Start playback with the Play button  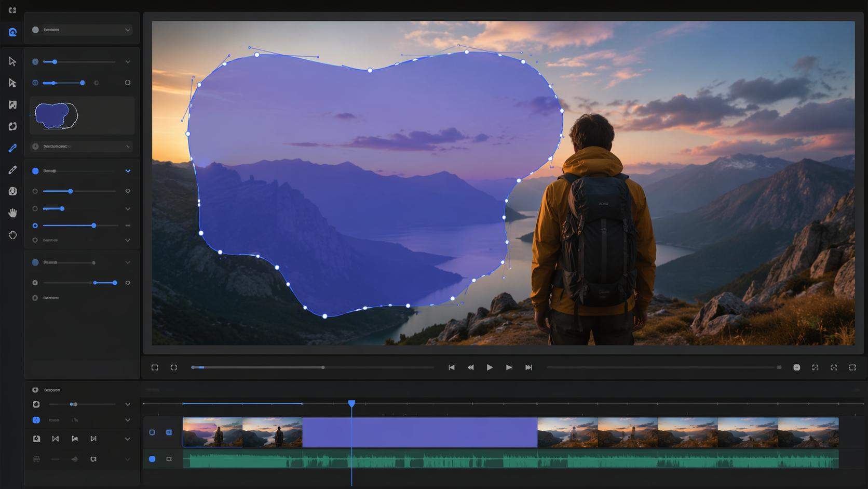(490, 367)
